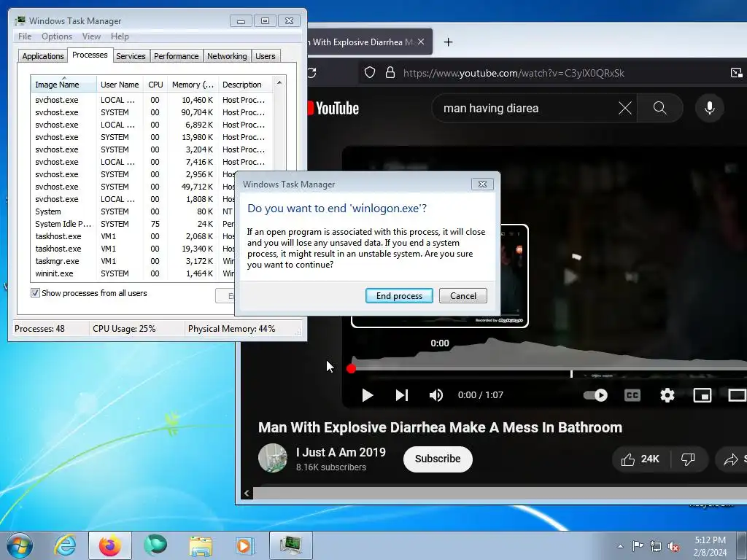Open site security lock icon info
Viewport: 747px width, 560px height.
[390, 72]
